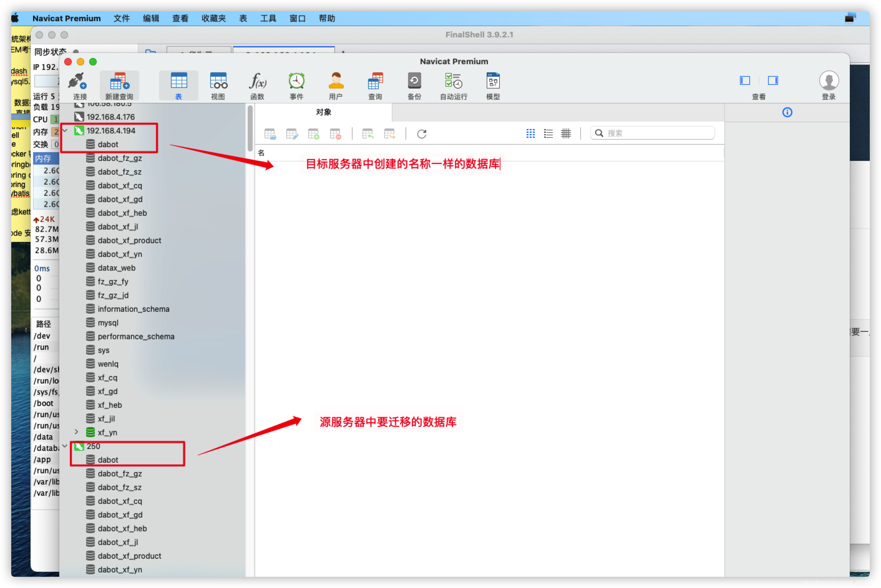Click the import wizard icon

coord(368,134)
